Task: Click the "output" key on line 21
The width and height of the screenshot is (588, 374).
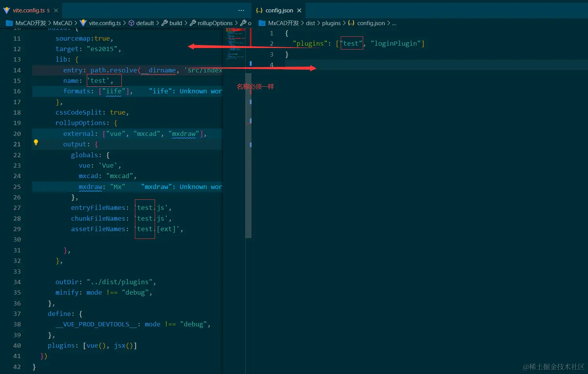Action: pyautogui.click(x=75, y=144)
